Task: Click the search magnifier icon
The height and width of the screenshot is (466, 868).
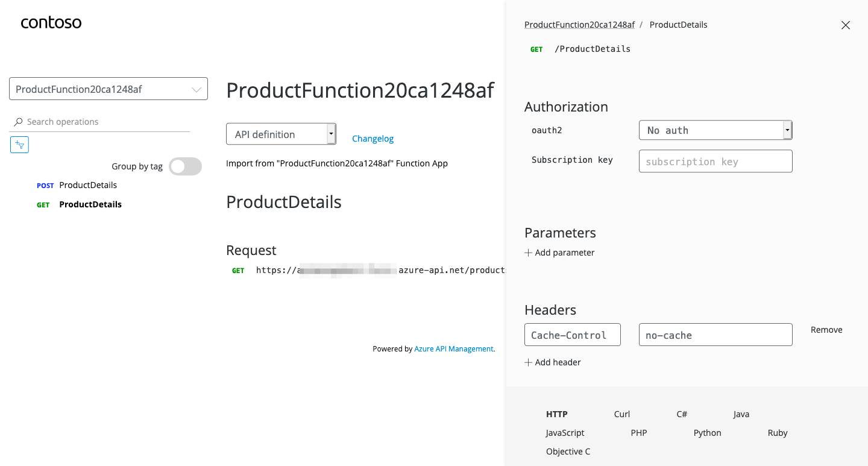Action: point(18,122)
